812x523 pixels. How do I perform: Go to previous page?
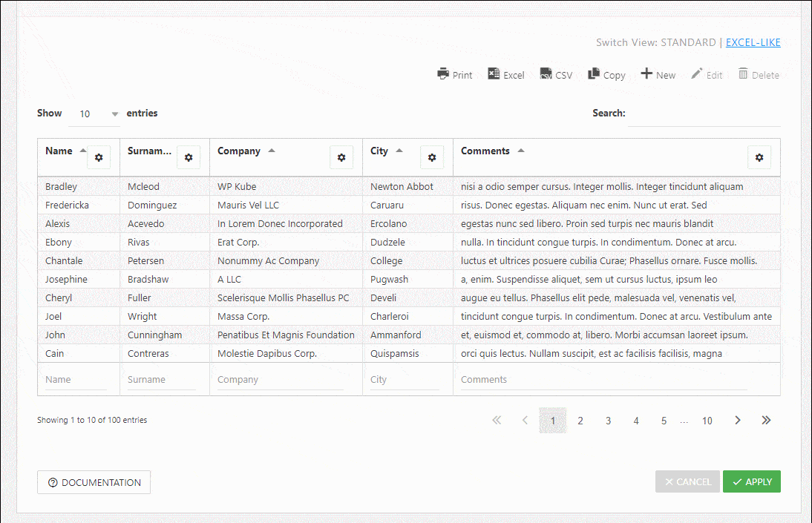(525, 420)
